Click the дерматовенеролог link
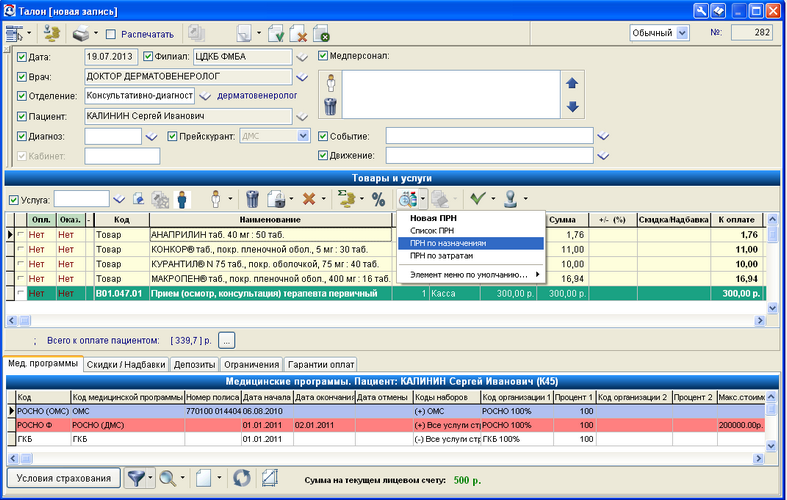This screenshot has width=787, height=500. click(x=257, y=95)
